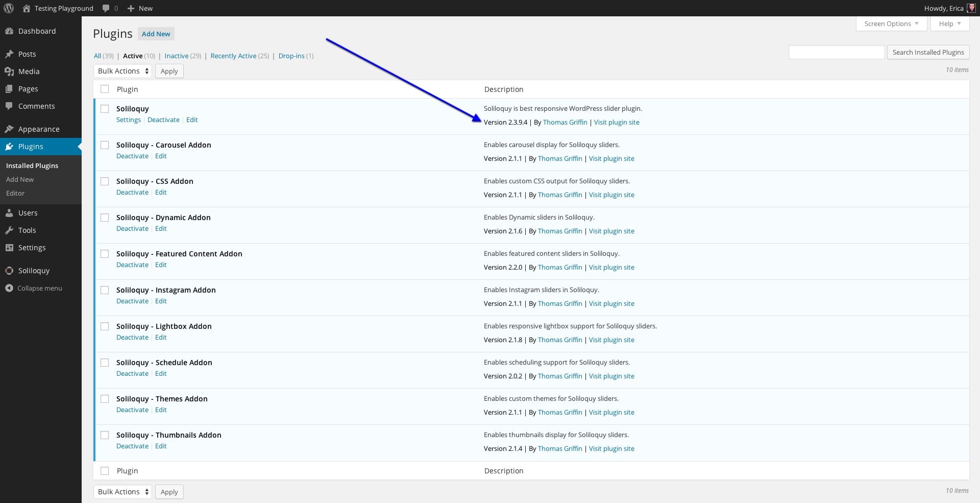Deactivate the Soliloquy - Themes Addon
This screenshot has height=503, width=980.
point(132,410)
